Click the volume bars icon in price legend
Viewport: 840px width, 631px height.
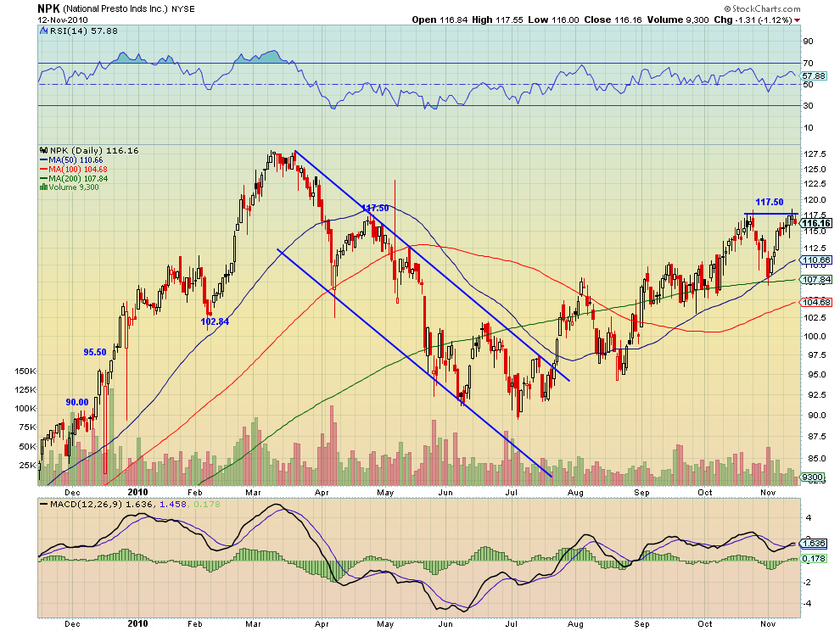[x=44, y=187]
